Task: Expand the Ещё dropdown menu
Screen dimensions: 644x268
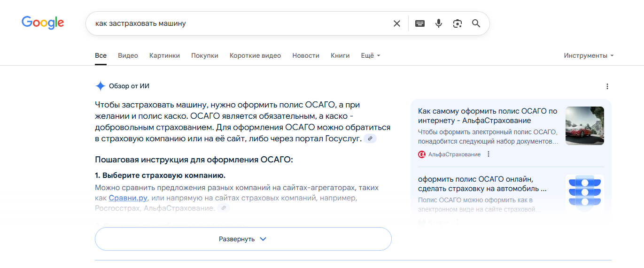Action: (x=371, y=55)
